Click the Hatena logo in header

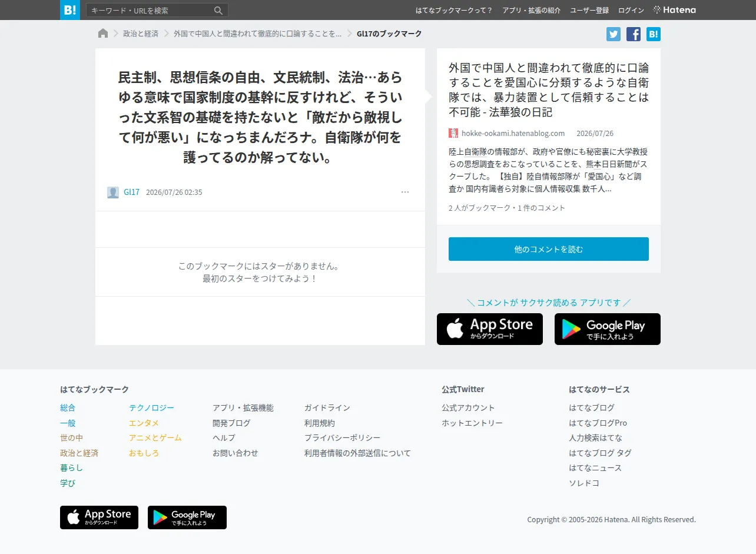tap(675, 10)
